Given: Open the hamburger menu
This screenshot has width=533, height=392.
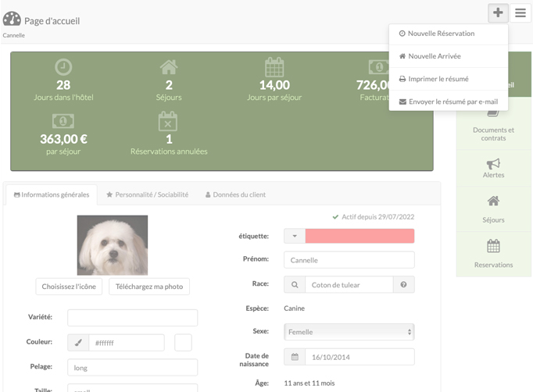Looking at the screenshot, I should 520,13.
